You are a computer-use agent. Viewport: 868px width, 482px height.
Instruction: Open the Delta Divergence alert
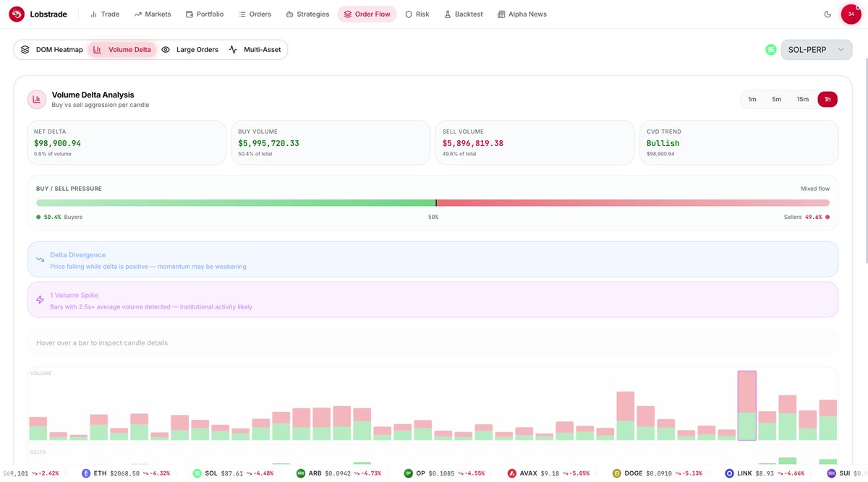point(433,259)
